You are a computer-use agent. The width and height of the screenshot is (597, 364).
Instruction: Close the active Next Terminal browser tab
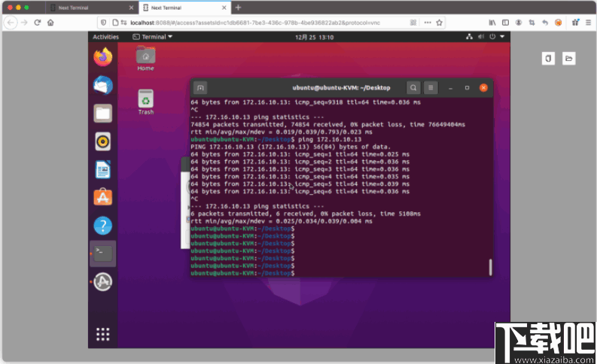pyautogui.click(x=224, y=8)
